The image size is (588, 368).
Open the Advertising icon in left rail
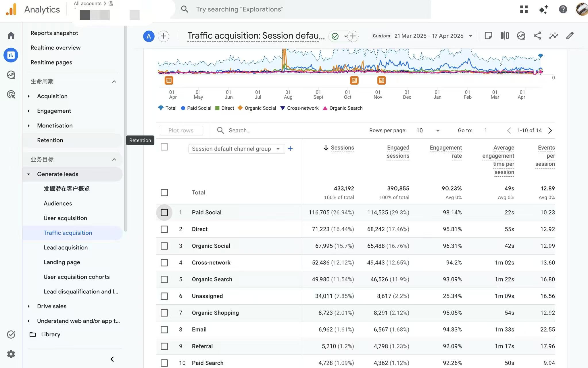click(x=11, y=94)
